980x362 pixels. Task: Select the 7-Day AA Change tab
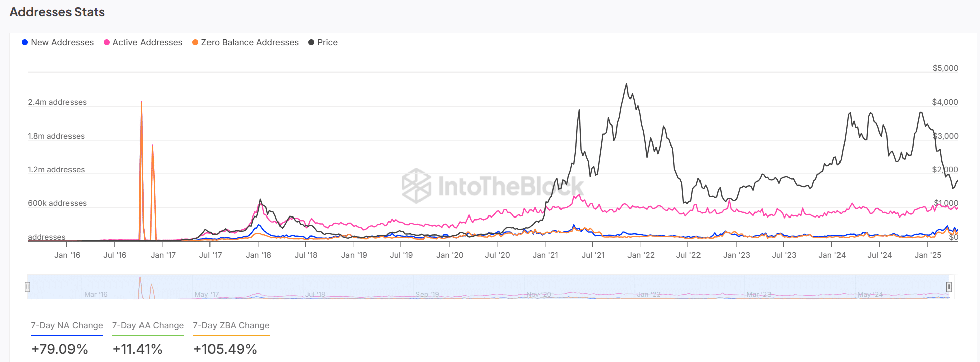[x=148, y=325]
